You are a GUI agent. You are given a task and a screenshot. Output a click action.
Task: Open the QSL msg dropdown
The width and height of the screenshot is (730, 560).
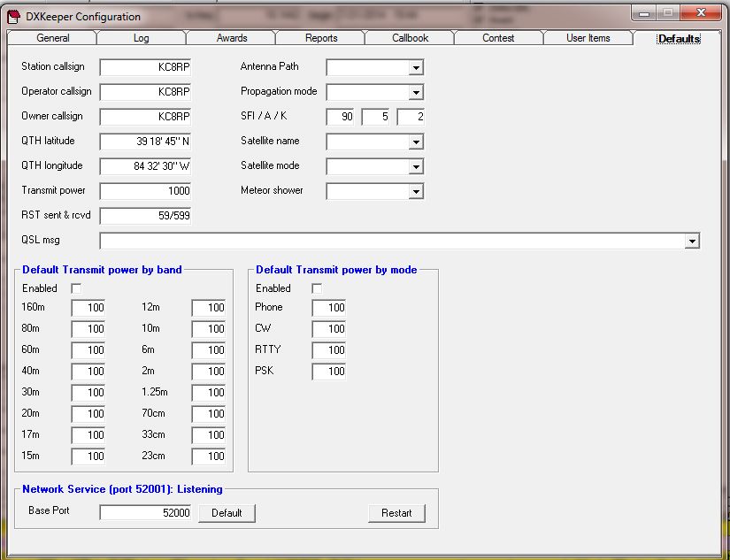(x=692, y=241)
